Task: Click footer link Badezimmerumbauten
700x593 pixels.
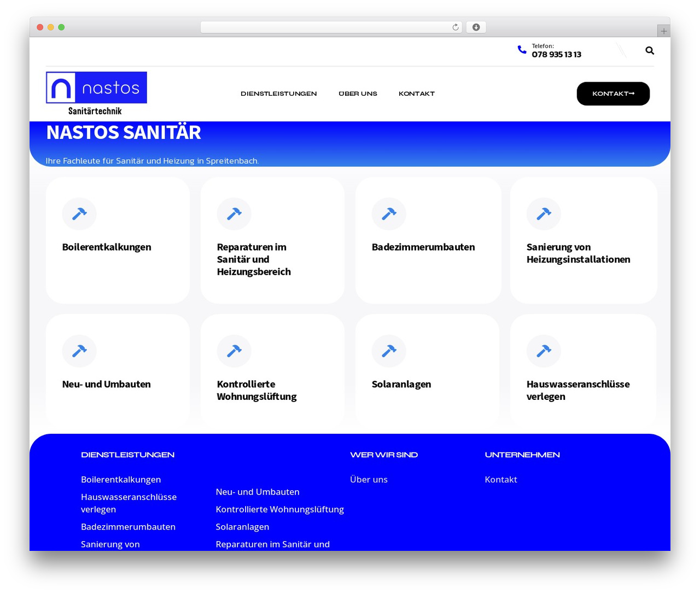Action: pos(128,526)
